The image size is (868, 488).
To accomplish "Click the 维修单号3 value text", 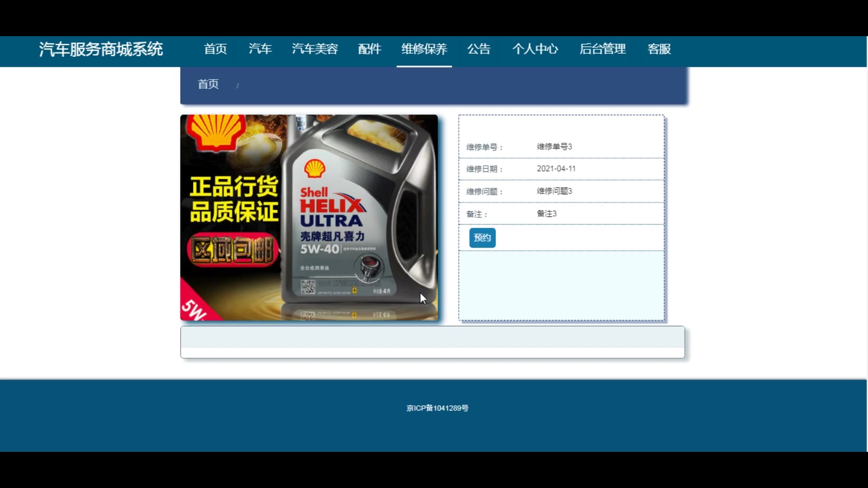I will click(554, 147).
